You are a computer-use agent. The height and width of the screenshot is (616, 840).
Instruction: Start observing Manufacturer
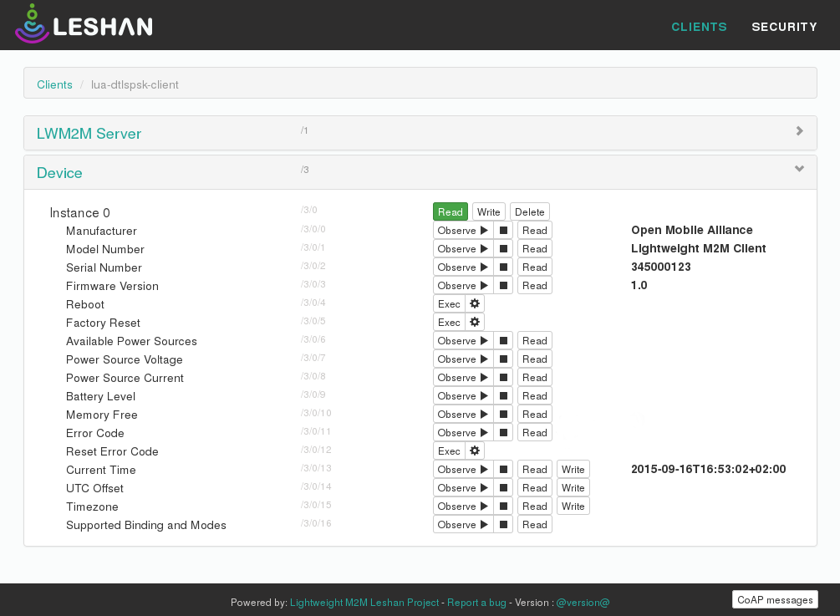click(x=463, y=231)
